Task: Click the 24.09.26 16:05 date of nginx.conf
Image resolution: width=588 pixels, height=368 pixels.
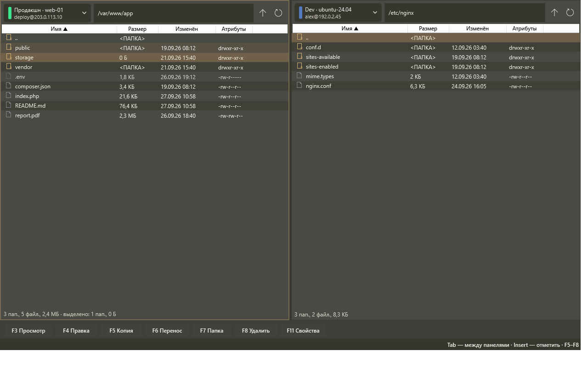Action: (x=469, y=86)
